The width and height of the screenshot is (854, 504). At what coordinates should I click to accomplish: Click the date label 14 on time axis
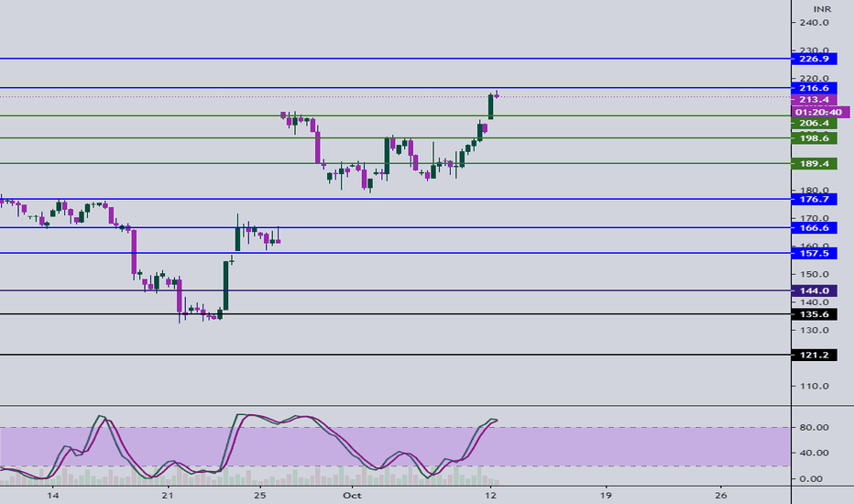pos(53,495)
